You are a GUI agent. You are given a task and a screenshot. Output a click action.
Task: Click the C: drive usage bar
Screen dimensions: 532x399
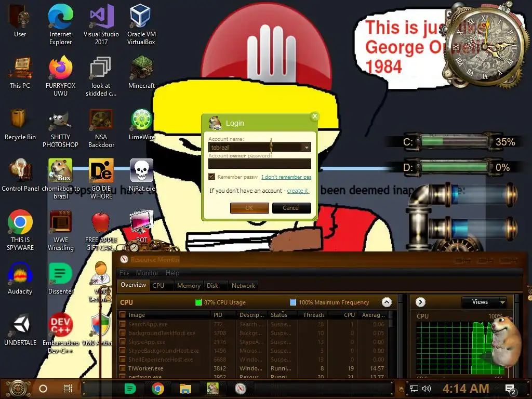pyautogui.click(x=453, y=142)
